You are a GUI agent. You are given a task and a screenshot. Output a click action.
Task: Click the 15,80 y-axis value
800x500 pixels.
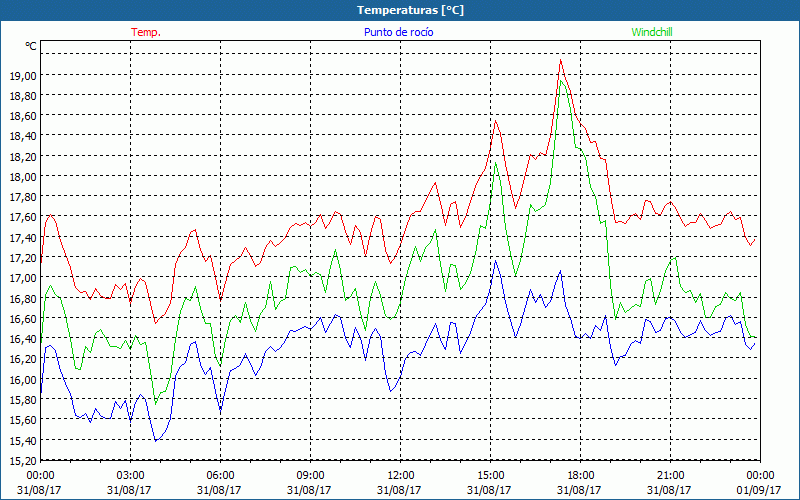pyautogui.click(x=23, y=399)
